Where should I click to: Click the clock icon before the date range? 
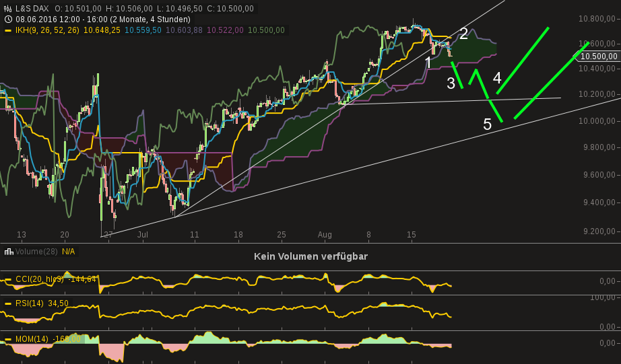(7, 19)
